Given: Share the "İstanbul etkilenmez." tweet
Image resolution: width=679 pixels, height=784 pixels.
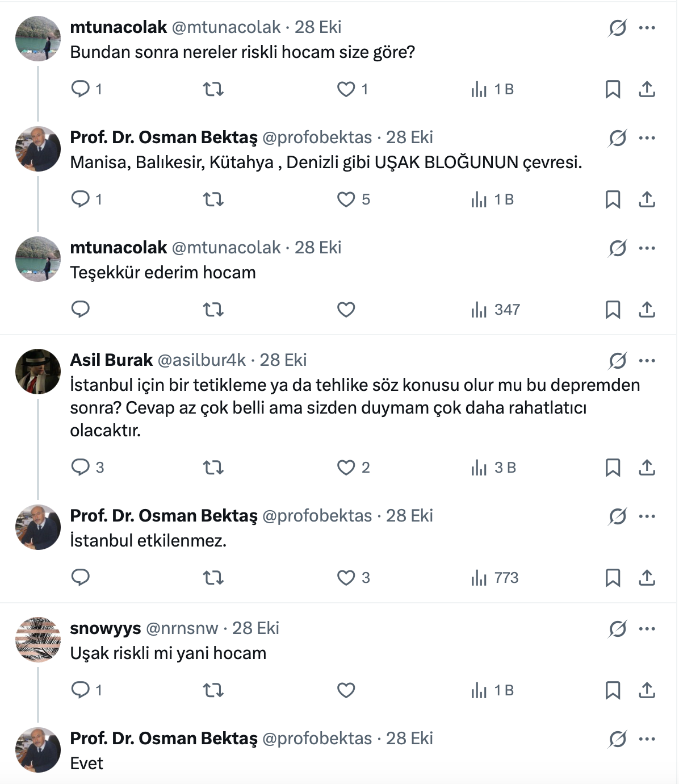Looking at the screenshot, I should point(647,578).
